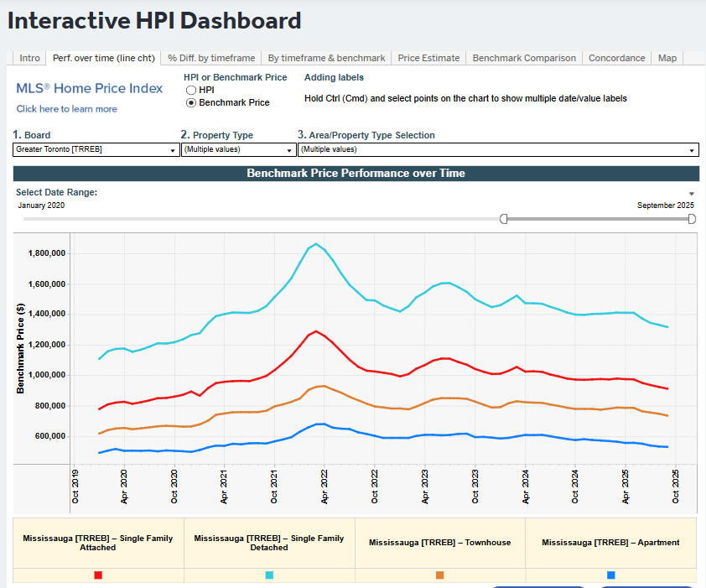Screen dimensions: 706x588
Task: Click the blue Apartment legend square
Action: pyautogui.click(x=610, y=575)
